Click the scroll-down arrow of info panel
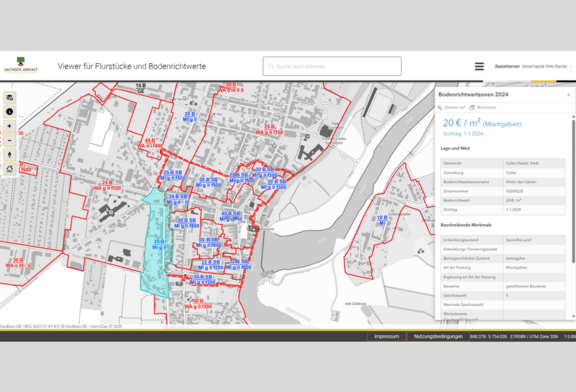The height and width of the screenshot is (392, 576). [573, 317]
